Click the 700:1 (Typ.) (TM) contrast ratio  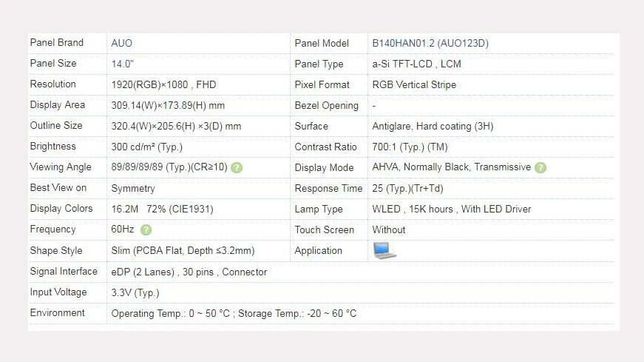pyautogui.click(x=410, y=147)
